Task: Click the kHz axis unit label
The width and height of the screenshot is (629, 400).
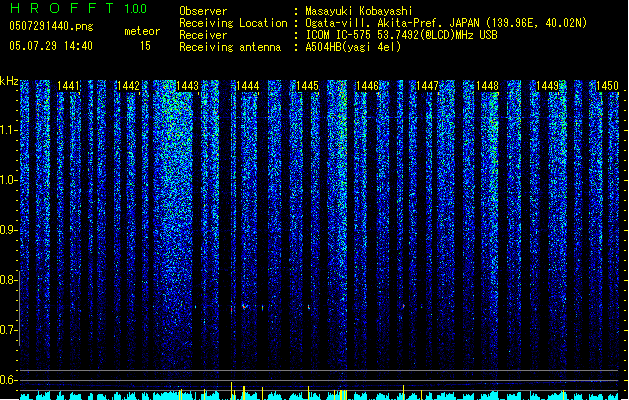Action: pyautogui.click(x=9, y=81)
